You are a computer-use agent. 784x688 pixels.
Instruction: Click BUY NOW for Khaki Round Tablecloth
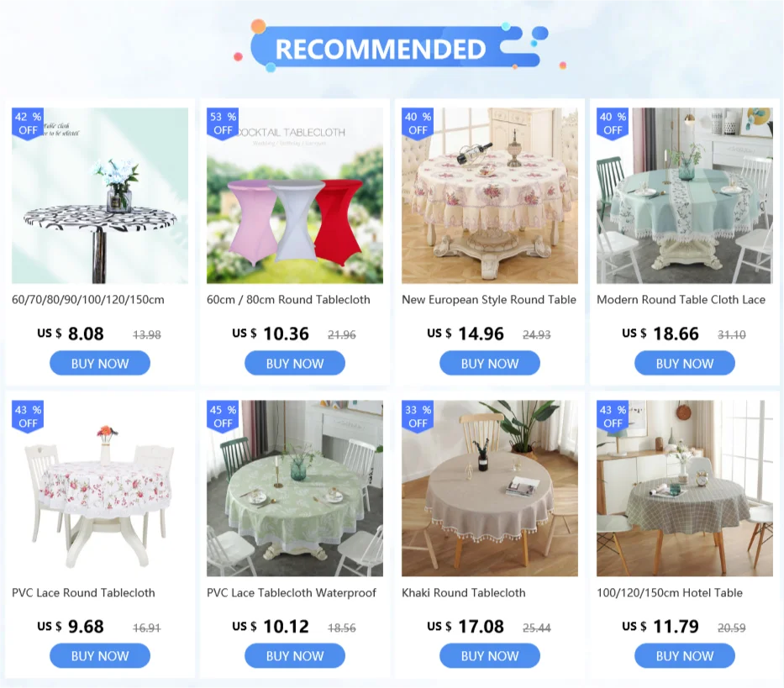(490, 656)
